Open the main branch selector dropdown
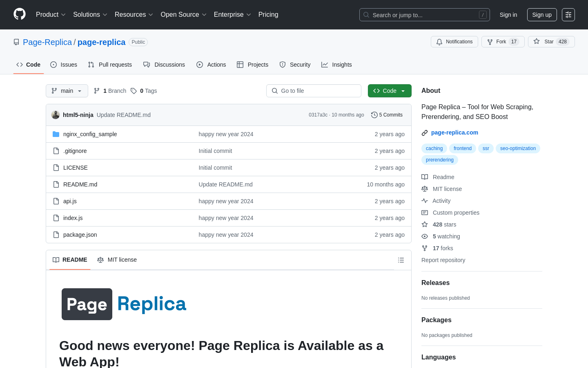 click(67, 91)
